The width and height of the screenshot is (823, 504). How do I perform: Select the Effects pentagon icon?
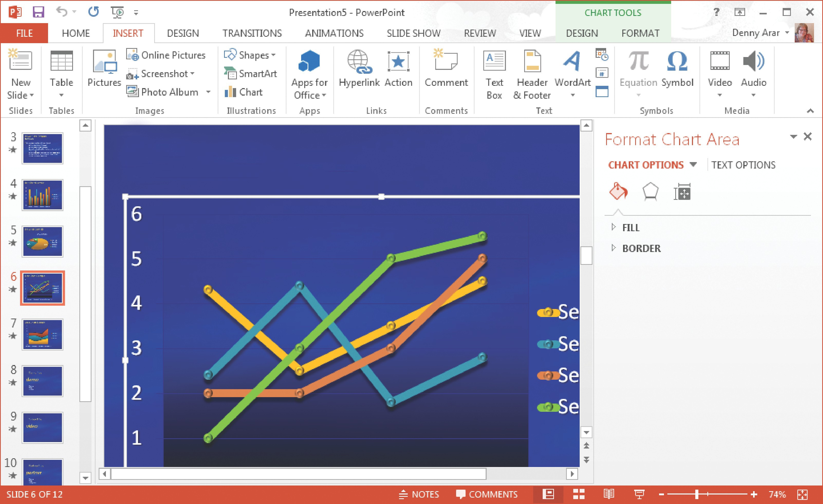point(650,192)
